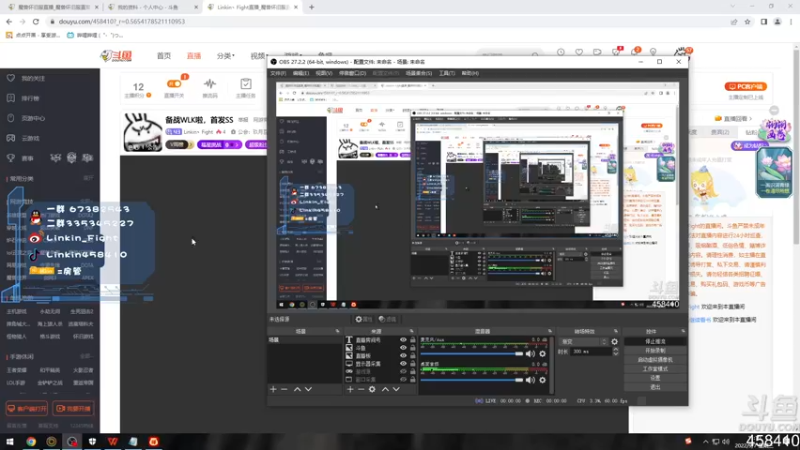The image size is (800, 450).
Task: Open OBS 设置 settings button
Action: (x=655, y=378)
